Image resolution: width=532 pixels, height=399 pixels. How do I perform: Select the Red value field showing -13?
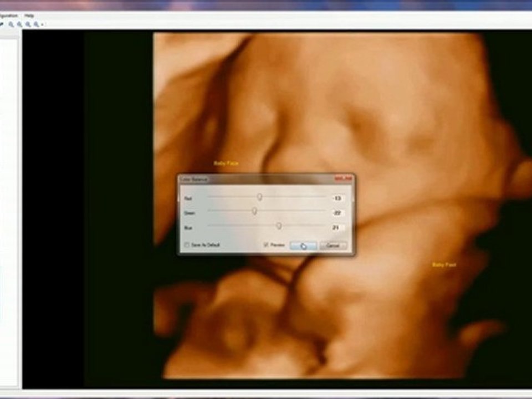337,198
